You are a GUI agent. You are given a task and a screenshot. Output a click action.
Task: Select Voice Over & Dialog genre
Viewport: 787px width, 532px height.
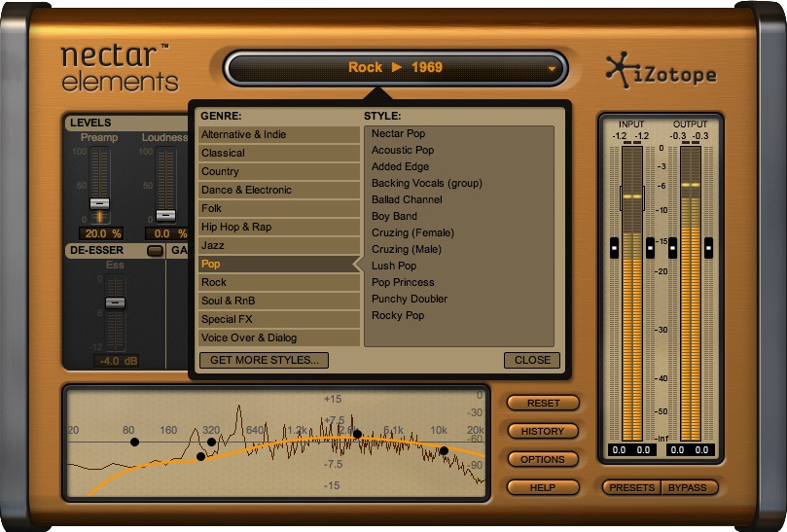(x=279, y=337)
